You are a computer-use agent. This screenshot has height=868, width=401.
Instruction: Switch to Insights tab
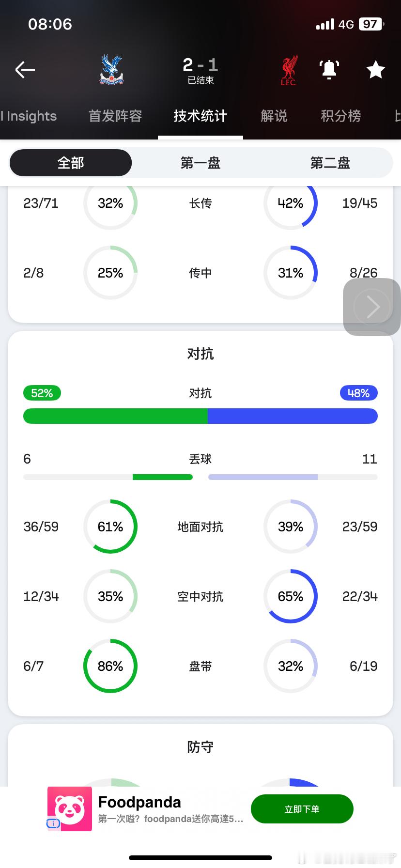(x=29, y=116)
